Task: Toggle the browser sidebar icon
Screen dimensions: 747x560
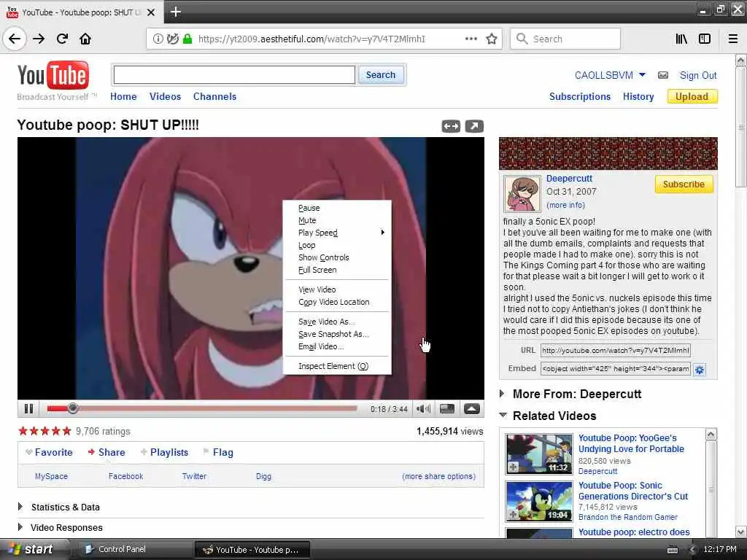Action: tap(705, 39)
